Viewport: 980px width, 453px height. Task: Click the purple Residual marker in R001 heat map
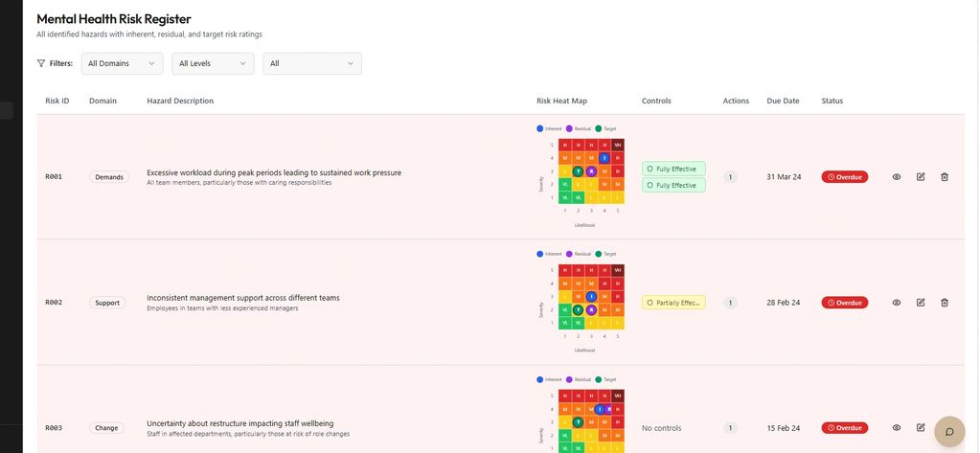(591, 171)
